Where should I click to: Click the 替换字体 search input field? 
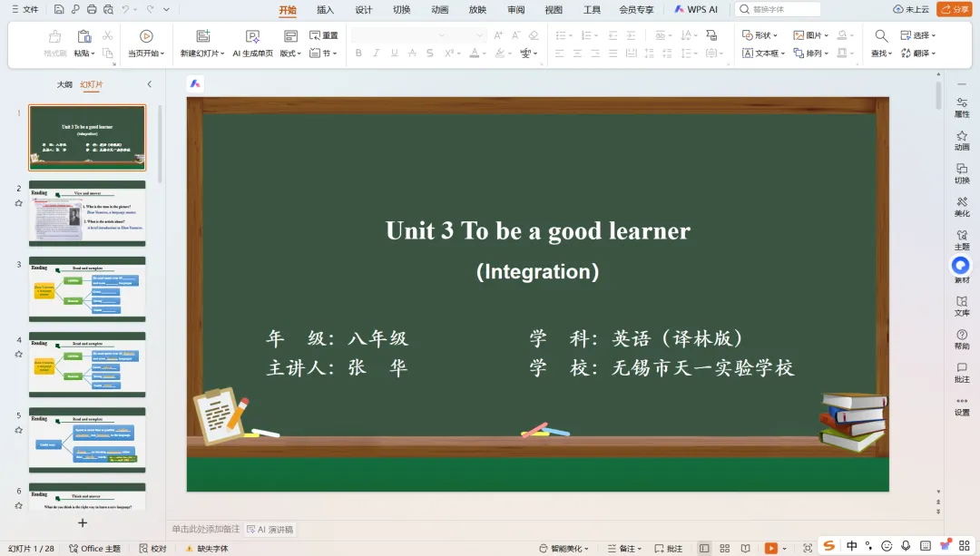click(779, 9)
